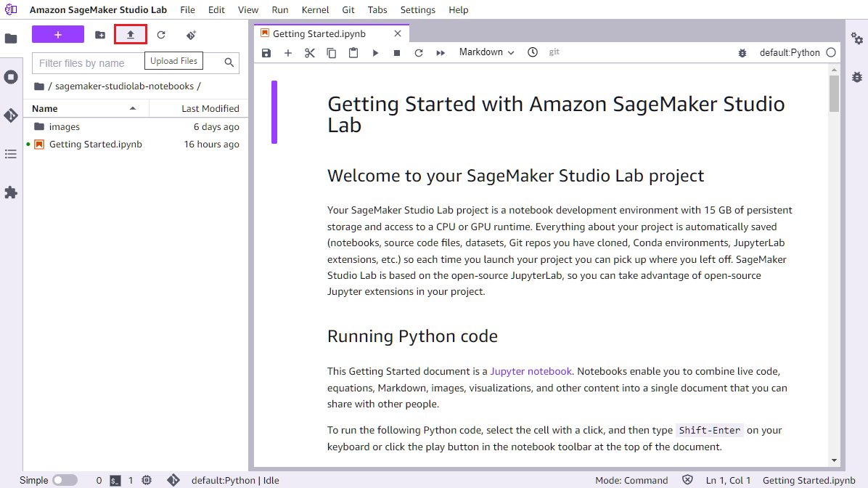Toggle Name column sort order arrow

[132, 107]
